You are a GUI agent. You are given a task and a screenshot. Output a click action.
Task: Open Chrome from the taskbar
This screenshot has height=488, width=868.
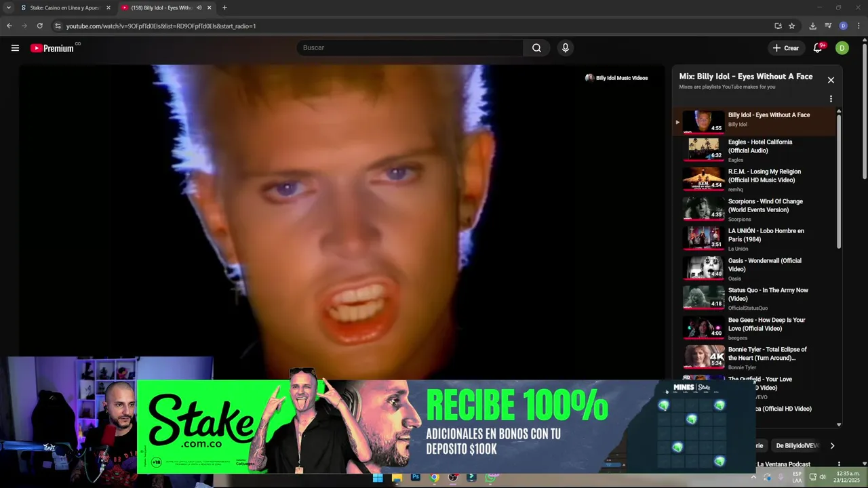pyautogui.click(x=434, y=477)
